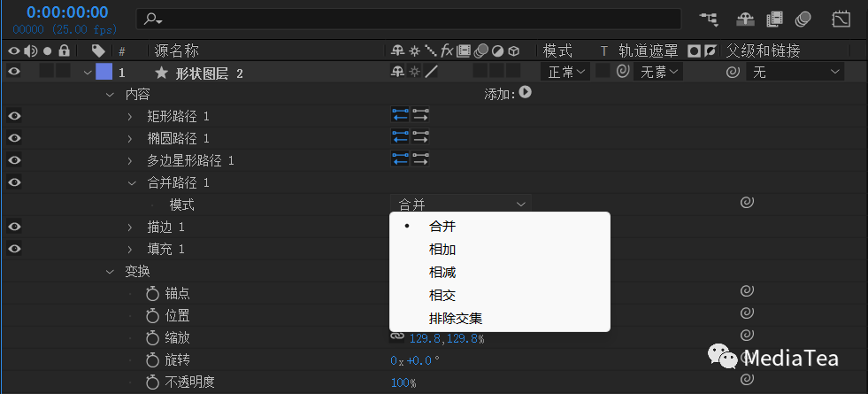Hide 多边星形路径 1 with its eye toggle

[x=14, y=160]
